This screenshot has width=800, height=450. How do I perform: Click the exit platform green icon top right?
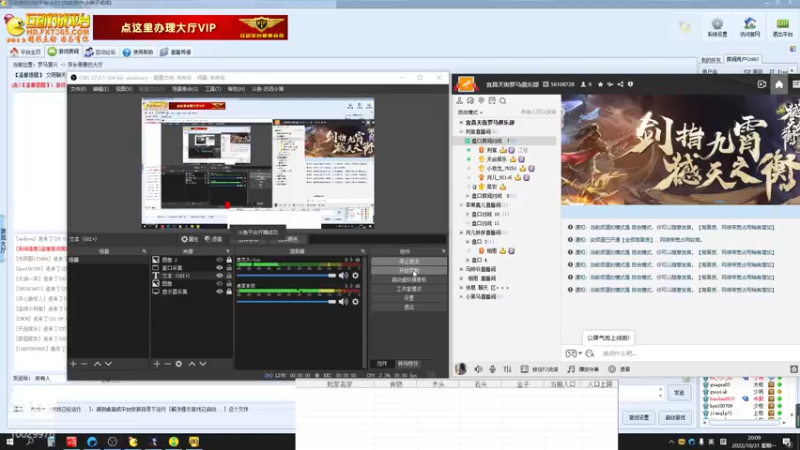tap(782, 27)
